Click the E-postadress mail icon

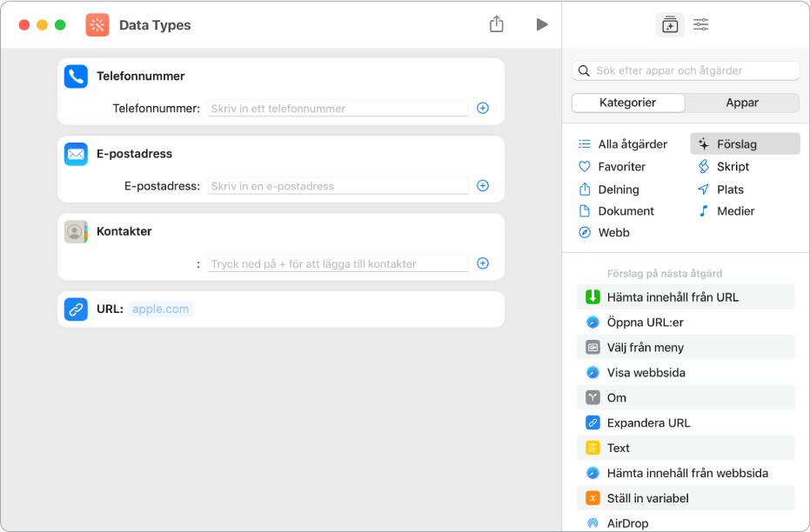coord(77,154)
